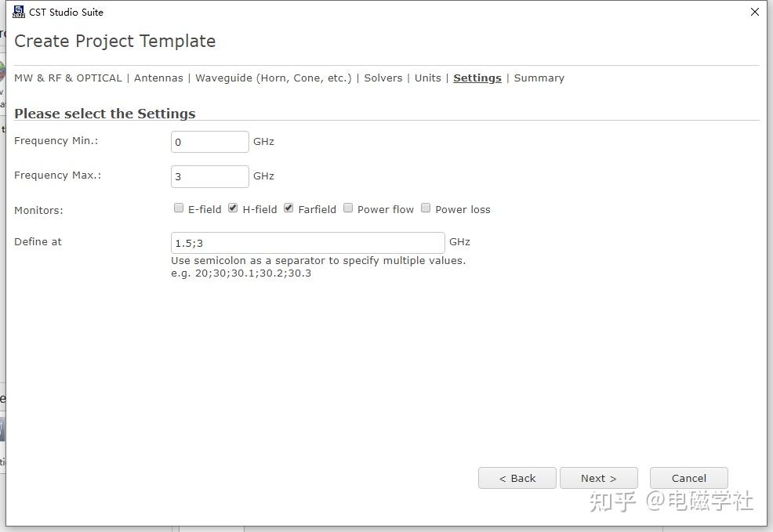
Task: Navigate to the Units step
Action: tap(428, 78)
